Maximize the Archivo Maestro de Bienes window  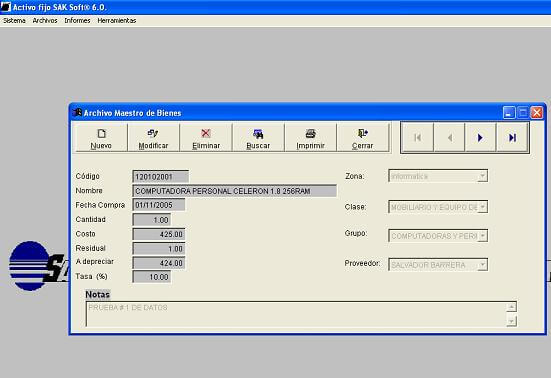523,113
